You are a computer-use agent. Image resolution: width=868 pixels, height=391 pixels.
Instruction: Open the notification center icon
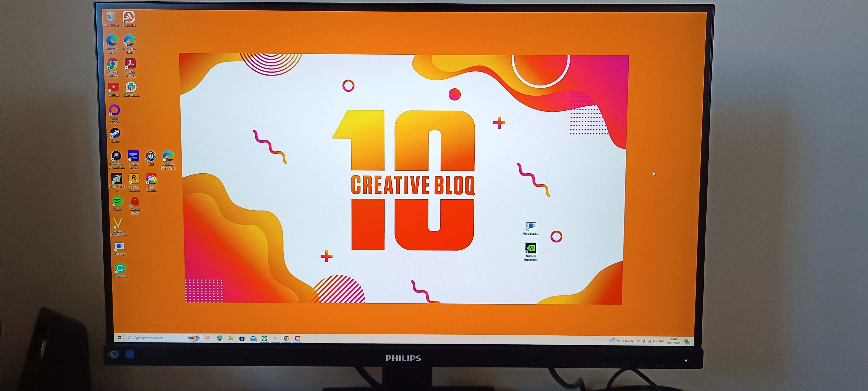(x=687, y=342)
